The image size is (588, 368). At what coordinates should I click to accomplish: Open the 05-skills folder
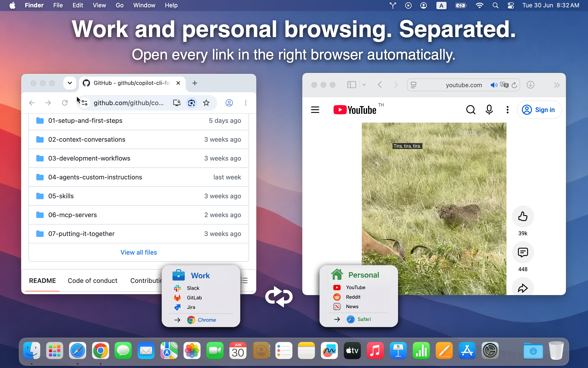click(61, 196)
